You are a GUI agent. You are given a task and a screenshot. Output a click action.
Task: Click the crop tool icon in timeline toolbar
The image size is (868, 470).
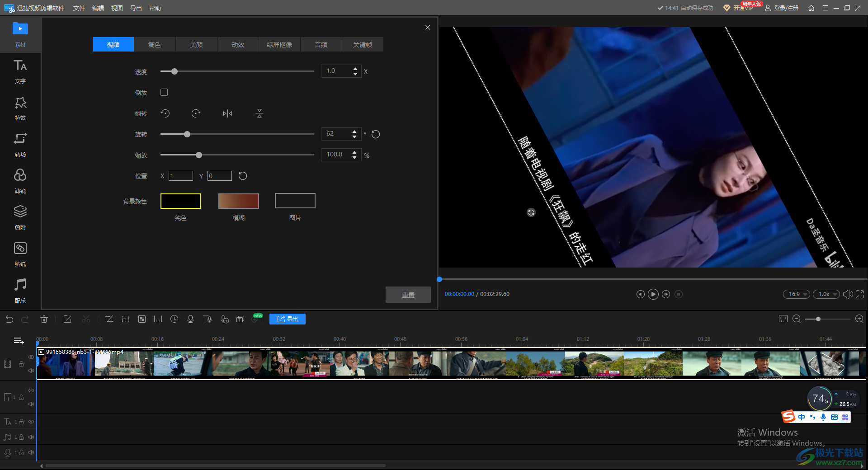109,319
